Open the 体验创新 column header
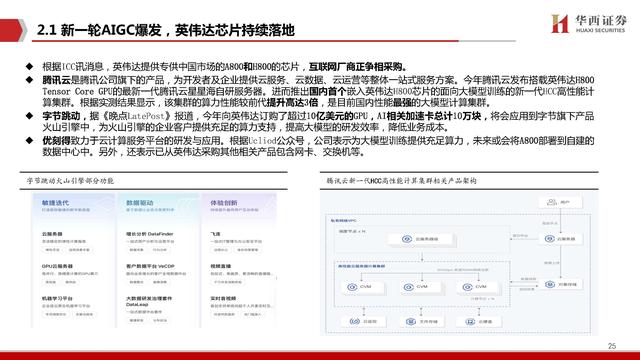Viewport: 640px width, 360px height. (224, 203)
